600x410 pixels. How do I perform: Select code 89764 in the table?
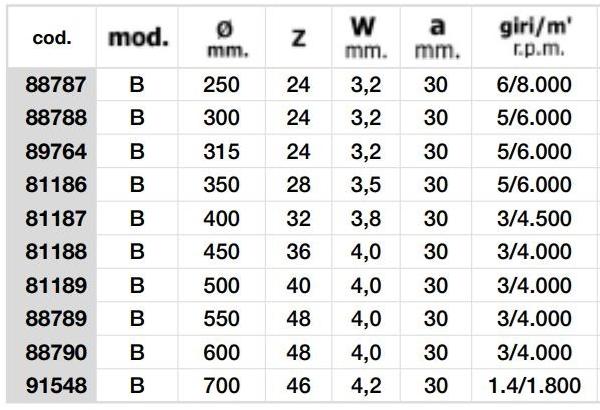click(x=57, y=151)
